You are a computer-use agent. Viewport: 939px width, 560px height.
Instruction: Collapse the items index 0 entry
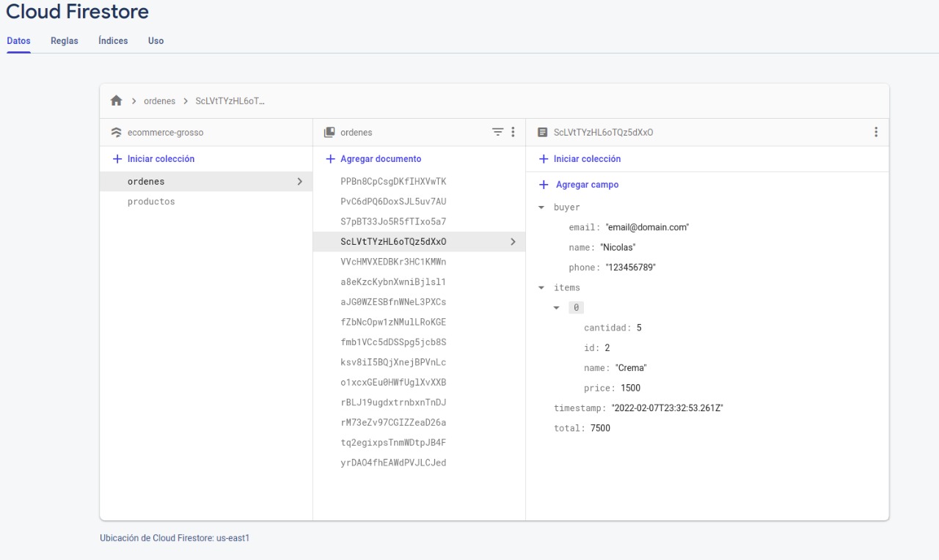(556, 308)
